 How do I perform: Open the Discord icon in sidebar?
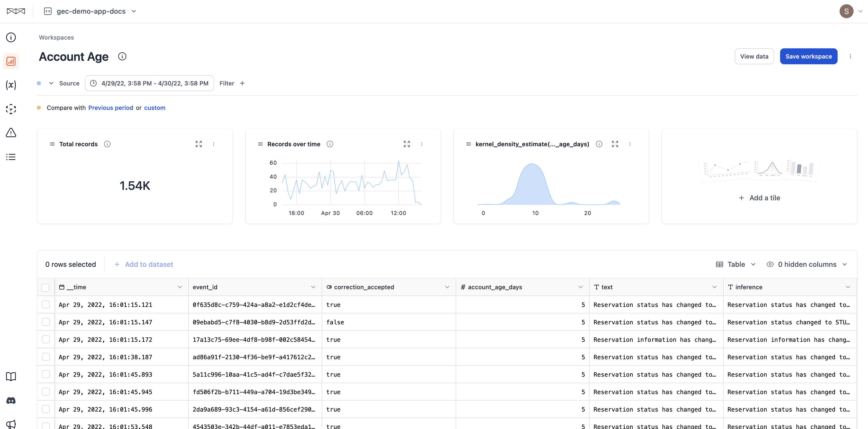click(x=11, y=400)
